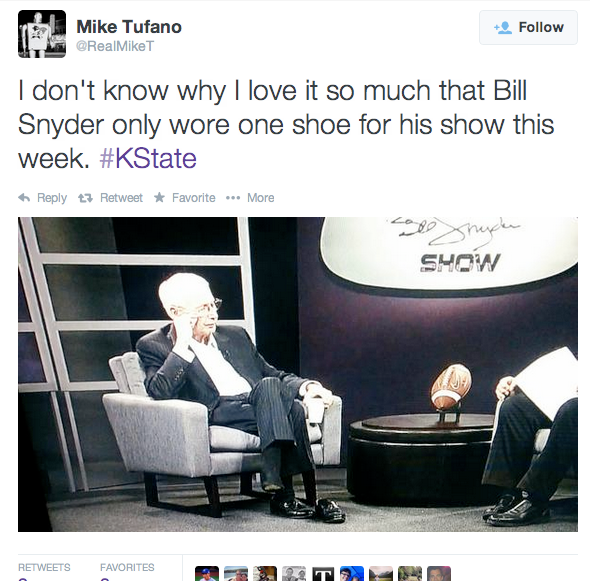Open the black-and-white two-people avatar
The width and height of the screenshot is (590, 581).
pyautogui.click(x=294, y=574)
